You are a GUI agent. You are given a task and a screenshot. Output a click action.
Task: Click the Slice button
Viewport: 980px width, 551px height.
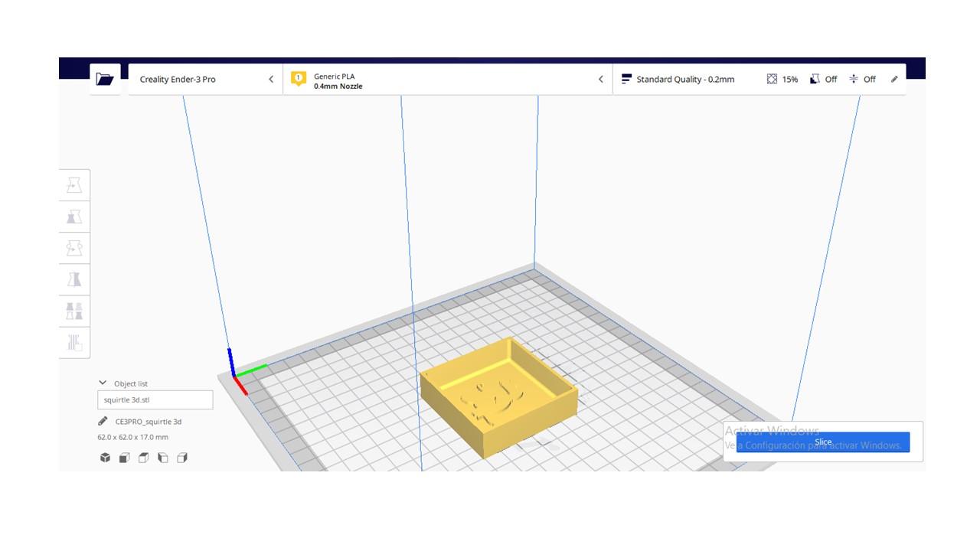823,442
